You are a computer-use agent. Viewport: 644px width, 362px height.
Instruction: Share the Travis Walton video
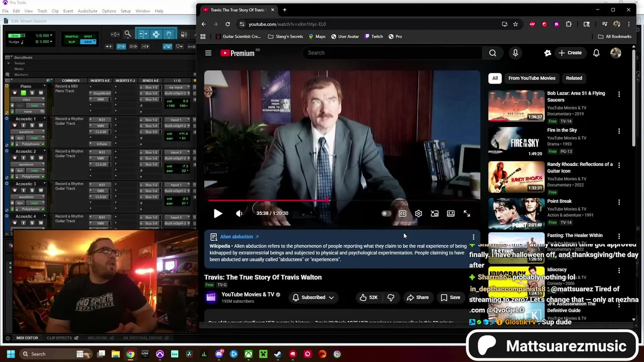point(418,297)
